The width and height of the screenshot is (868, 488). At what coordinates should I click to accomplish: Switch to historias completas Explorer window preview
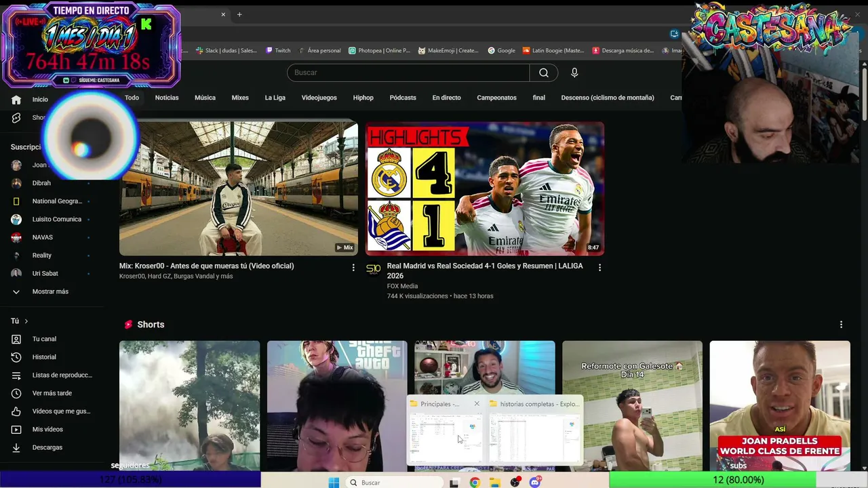tap(534, 437)
